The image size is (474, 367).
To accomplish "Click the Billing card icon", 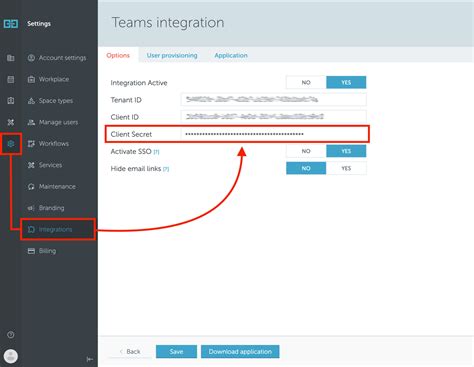I will click(31, 251).
